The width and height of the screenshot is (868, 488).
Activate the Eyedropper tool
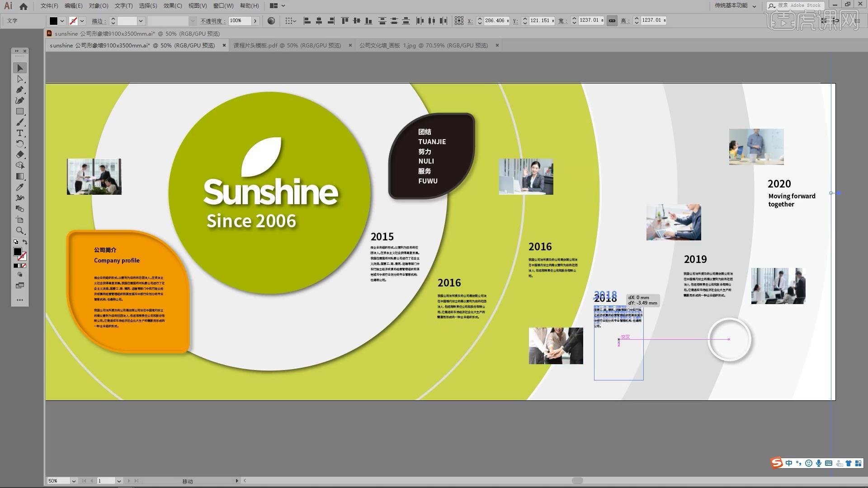pos(20,187)
